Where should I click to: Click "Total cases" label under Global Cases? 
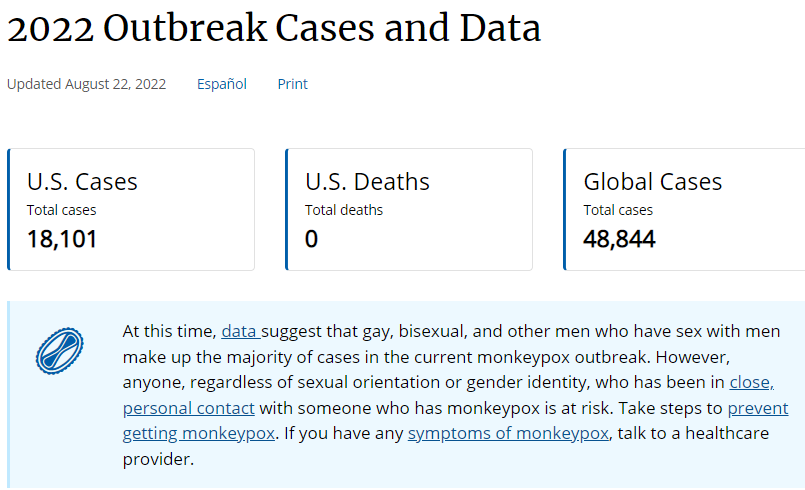pos(618,210)
